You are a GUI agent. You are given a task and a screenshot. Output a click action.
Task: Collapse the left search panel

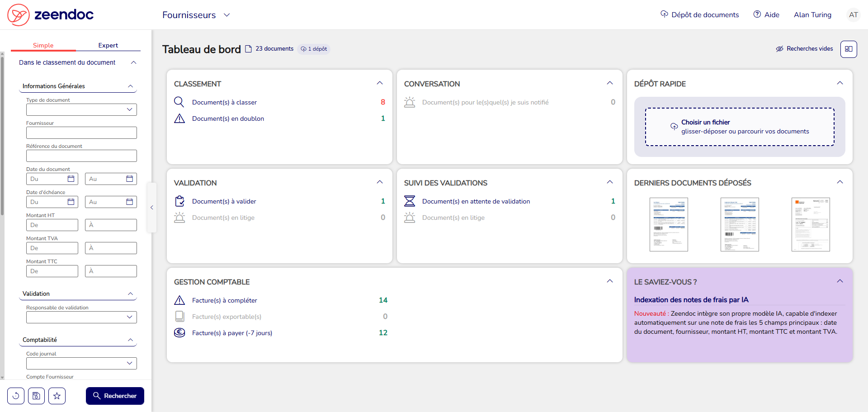(152, 208)
